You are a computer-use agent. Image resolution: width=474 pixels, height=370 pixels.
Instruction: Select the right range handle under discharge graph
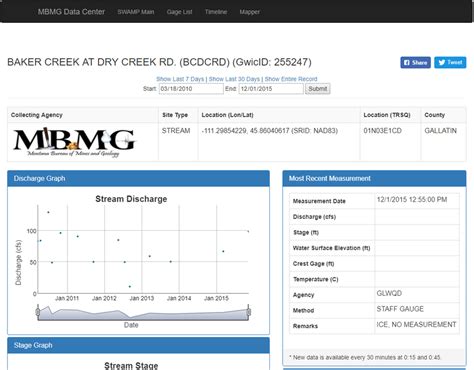(248, 312)
